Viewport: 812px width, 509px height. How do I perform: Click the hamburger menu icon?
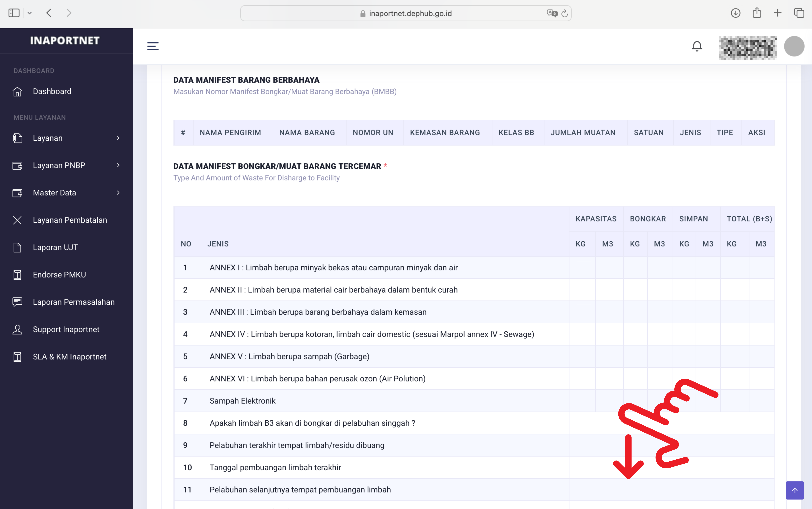pos(153,46)
